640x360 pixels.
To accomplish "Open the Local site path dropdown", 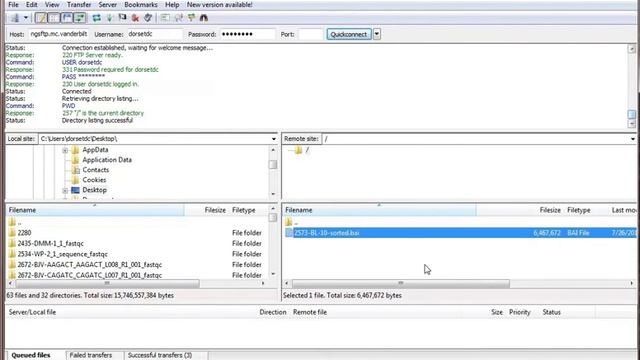I will pos(273,139).
